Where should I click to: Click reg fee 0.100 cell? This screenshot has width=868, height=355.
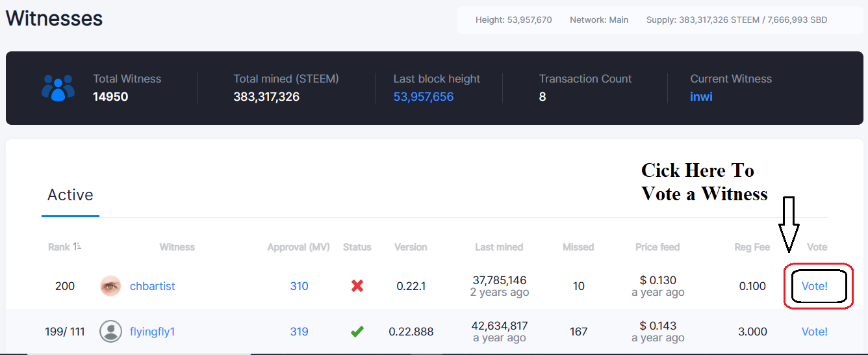coord(752,286)
